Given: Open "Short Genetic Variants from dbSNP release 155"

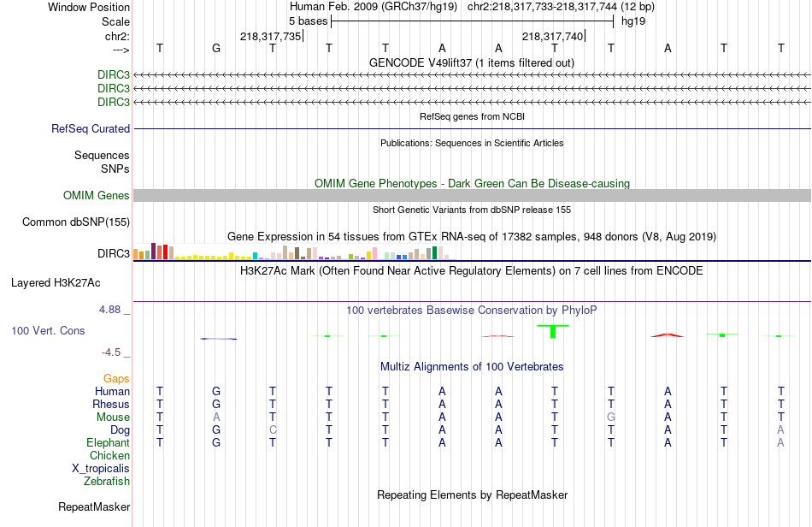Looking at the screenshot, I should pyautogui.click(x=472, y=210).
